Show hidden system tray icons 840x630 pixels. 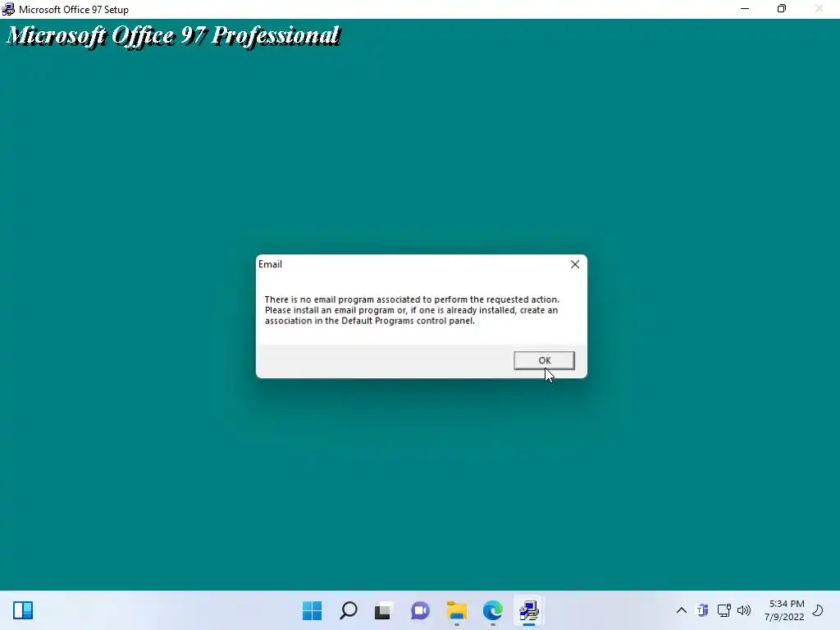(x=682, y=610)
